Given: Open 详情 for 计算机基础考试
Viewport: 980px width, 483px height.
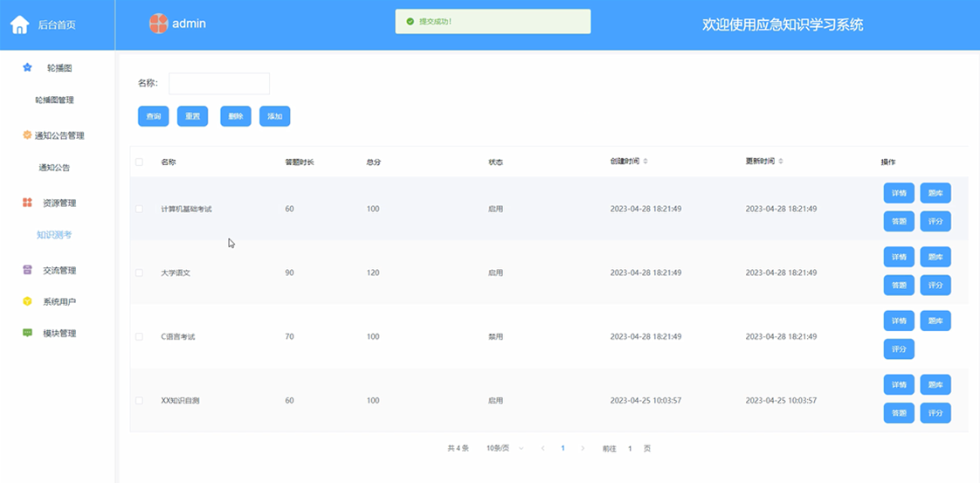Looking at the screenshot, I should click(x=899, y=193).
